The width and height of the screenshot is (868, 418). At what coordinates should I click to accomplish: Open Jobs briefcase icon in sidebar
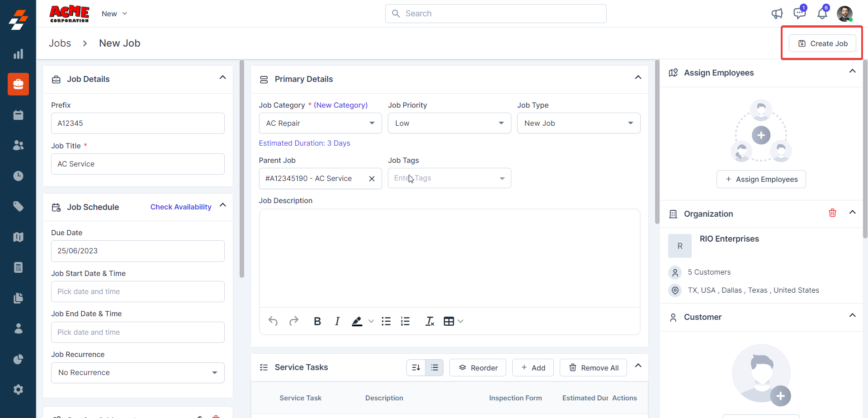18,84
